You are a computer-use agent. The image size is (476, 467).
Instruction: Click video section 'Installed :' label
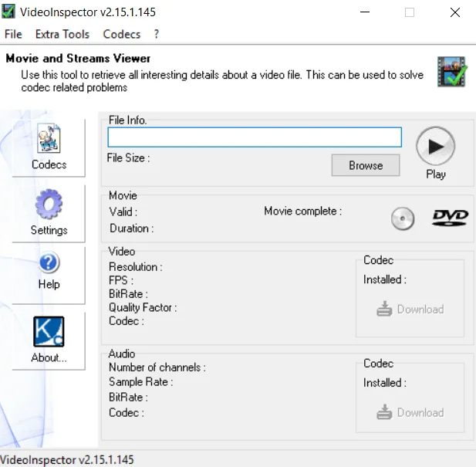[385, 279]
